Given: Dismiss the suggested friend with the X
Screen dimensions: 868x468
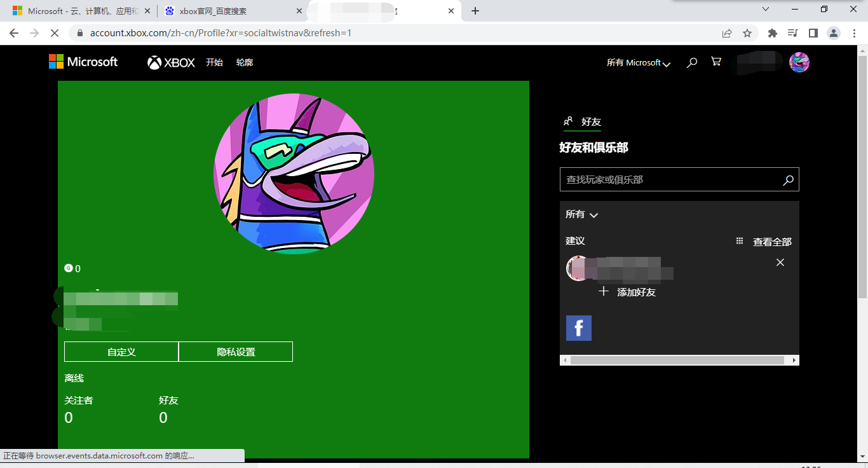Looking at the screenshot, I should click(x=780, y=262).
